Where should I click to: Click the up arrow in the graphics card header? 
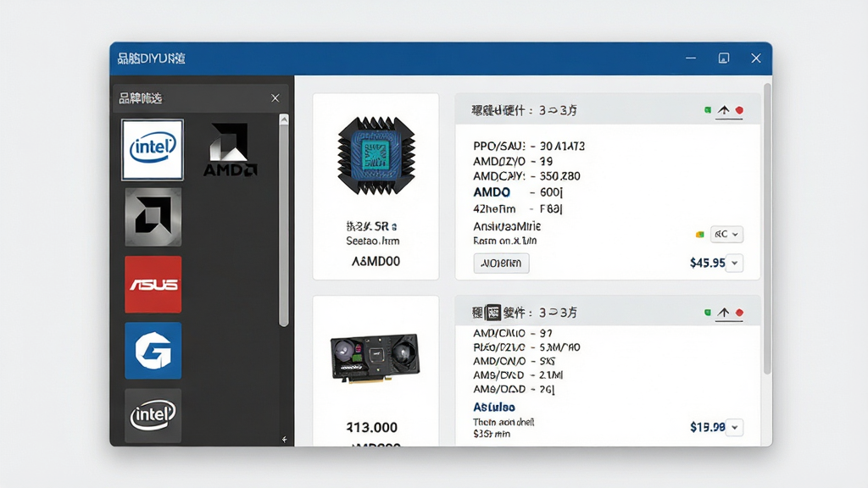click(723, 313)
